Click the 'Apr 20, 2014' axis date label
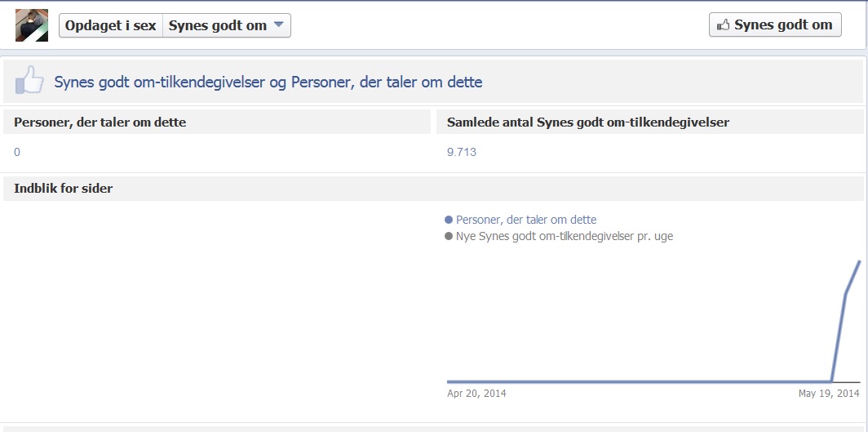Viewport: 868px width, 432px height. coord(476,394)
